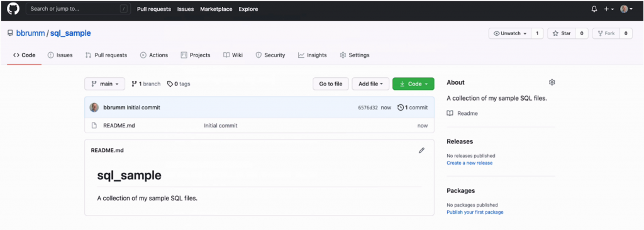This screenshot has height=230, width=644.
Task: Open the Initial commit message in commit header
Action: [143, 107]
